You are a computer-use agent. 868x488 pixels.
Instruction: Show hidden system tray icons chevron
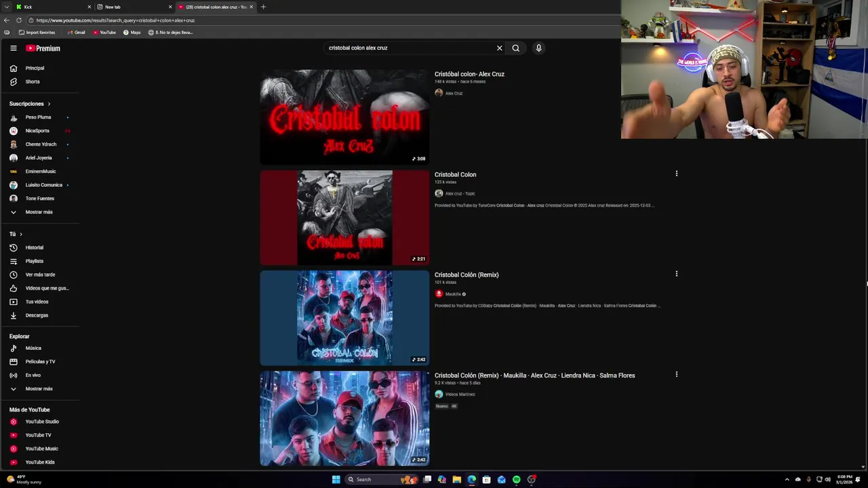(x=787, y=479)
